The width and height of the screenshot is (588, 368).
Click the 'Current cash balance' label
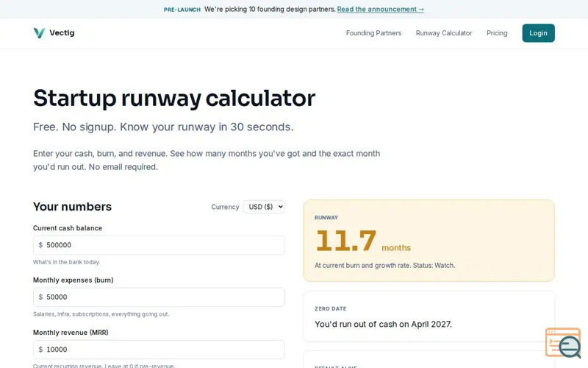point(68,228)
